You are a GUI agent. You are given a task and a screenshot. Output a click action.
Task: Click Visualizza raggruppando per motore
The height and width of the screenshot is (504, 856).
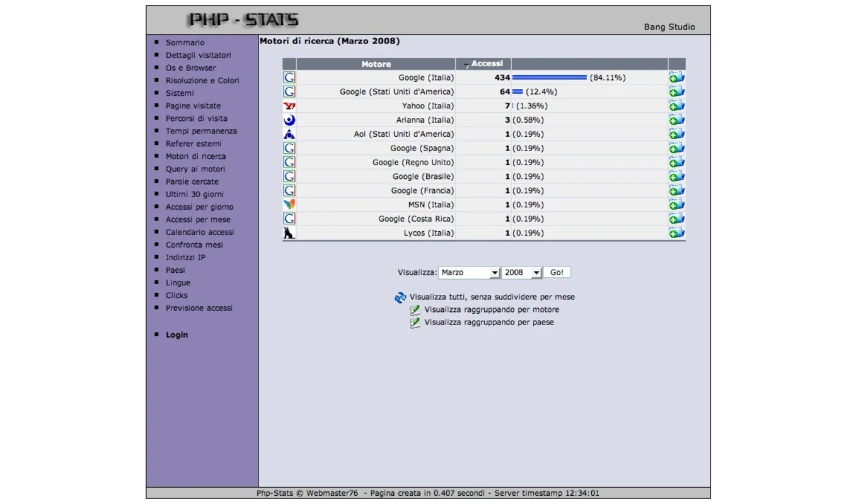[x=492, y=310]
